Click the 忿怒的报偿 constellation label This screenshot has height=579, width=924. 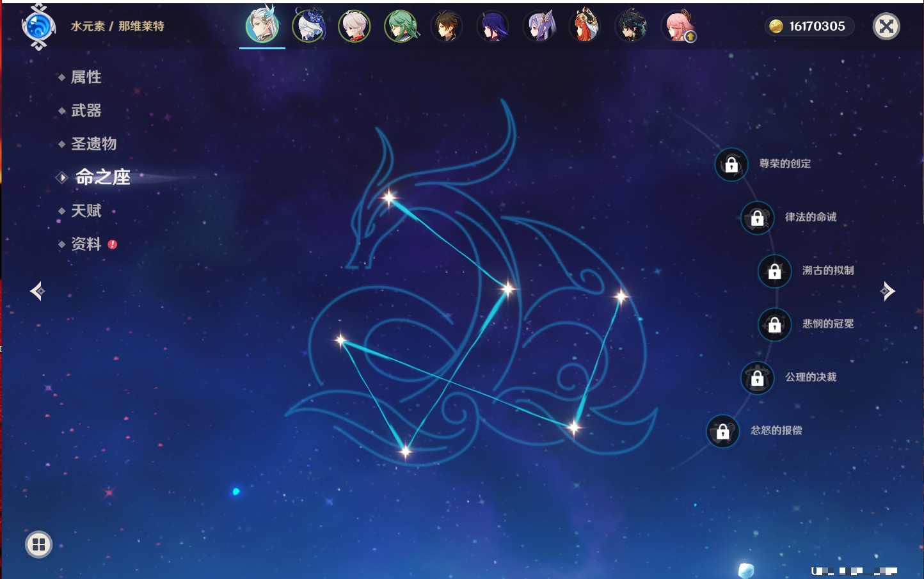point(776,431)
